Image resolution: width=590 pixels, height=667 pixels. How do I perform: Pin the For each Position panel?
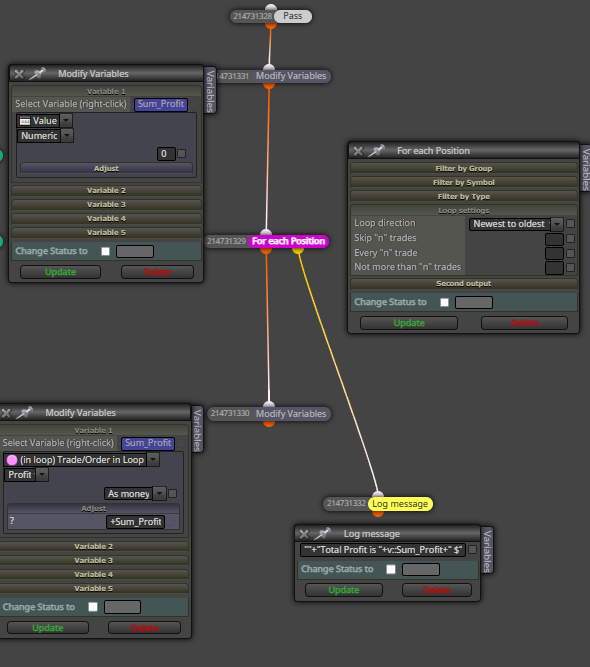click(x=376, y=151)
